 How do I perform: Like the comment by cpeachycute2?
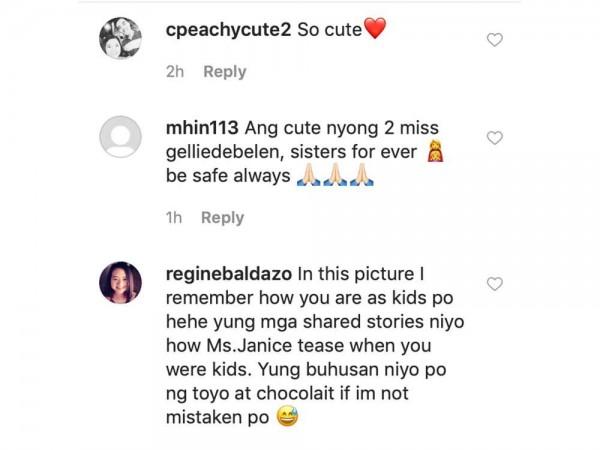494,40
